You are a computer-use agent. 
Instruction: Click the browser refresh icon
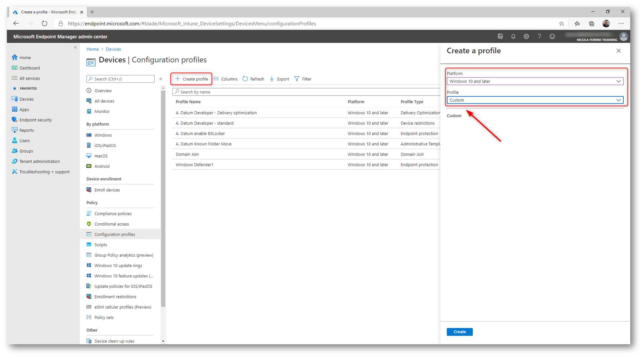pyautogui.click(x=45, y=24)
